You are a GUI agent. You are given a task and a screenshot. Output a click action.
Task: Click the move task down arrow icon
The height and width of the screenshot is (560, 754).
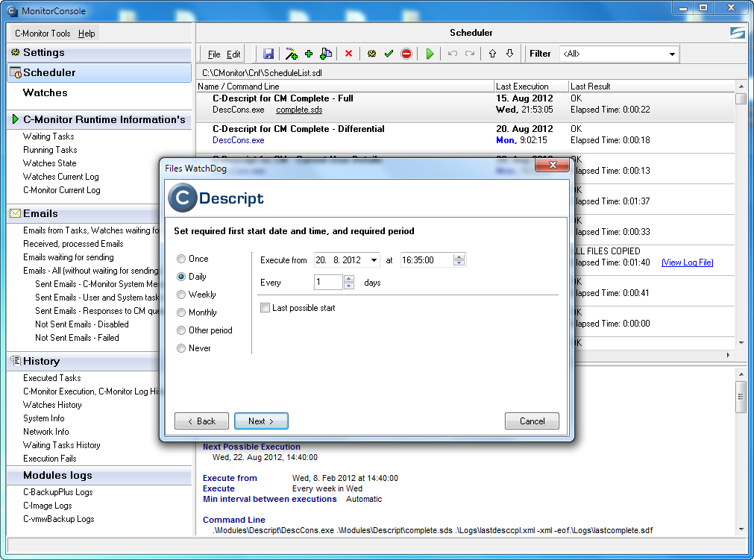(509, 54)
